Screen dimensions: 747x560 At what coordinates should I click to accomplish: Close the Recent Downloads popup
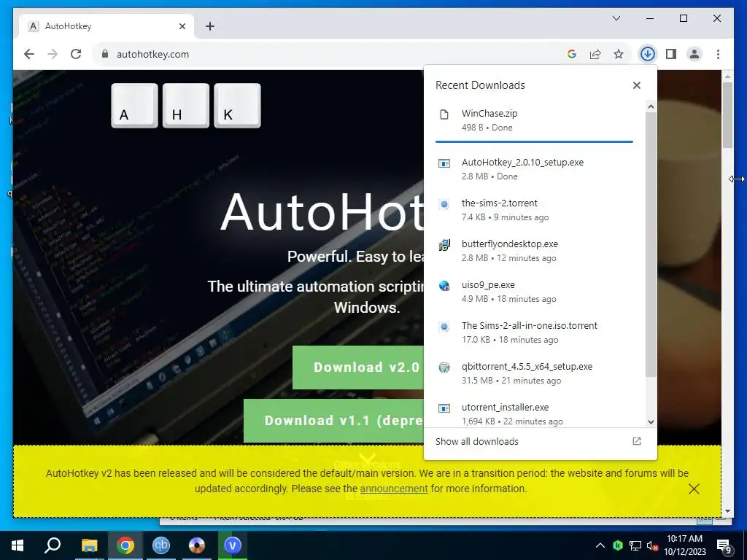pos(636,85)
